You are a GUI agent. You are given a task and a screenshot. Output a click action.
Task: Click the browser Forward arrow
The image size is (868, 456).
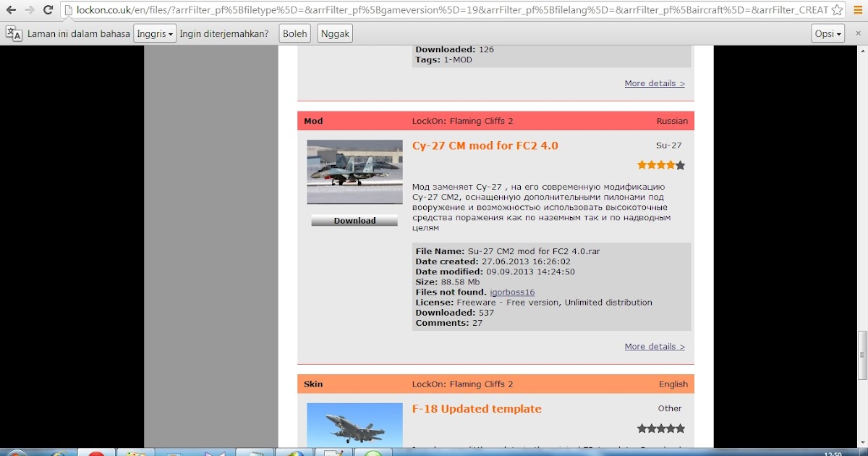click(x=29, y=10)
